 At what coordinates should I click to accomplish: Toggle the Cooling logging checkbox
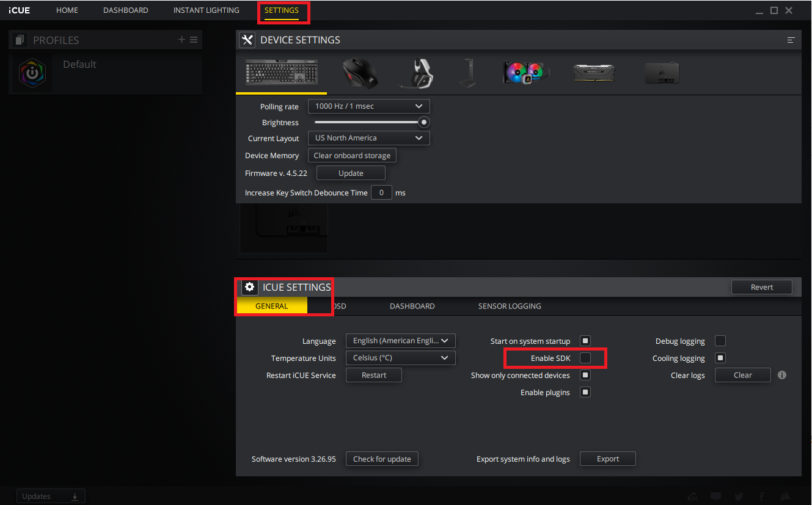(x=720, y=358)
